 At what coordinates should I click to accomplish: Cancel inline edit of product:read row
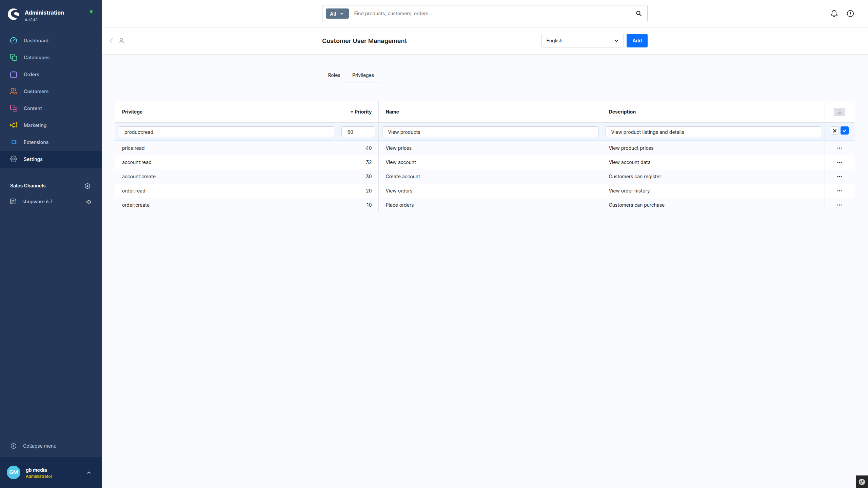[x=835, y=131]
